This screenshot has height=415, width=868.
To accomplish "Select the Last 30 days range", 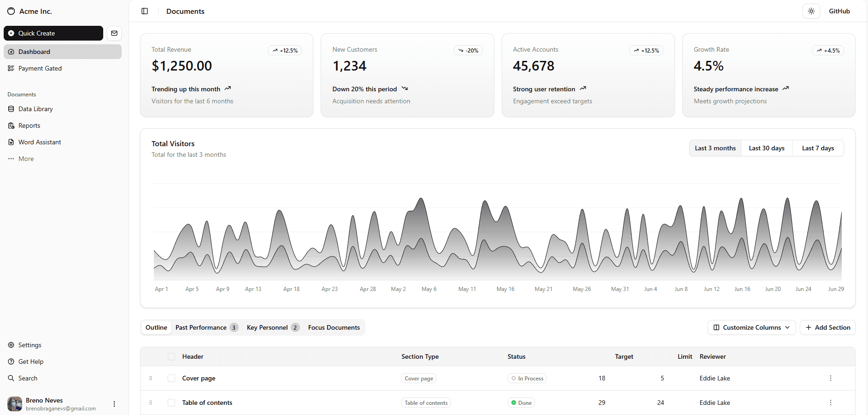I will click(x=766, y=148).
